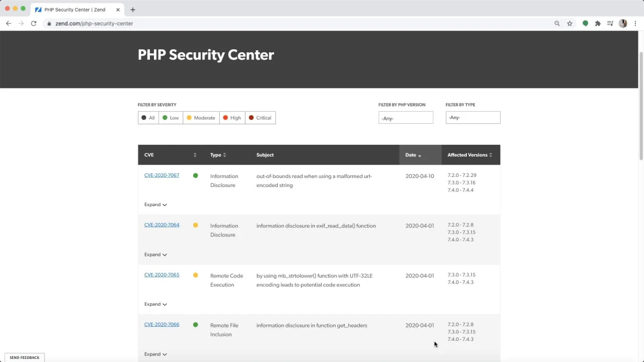Select the Moderate severity filter
Image resolution: width=644 pixels, height=362 pixels.
coord(201,118)
